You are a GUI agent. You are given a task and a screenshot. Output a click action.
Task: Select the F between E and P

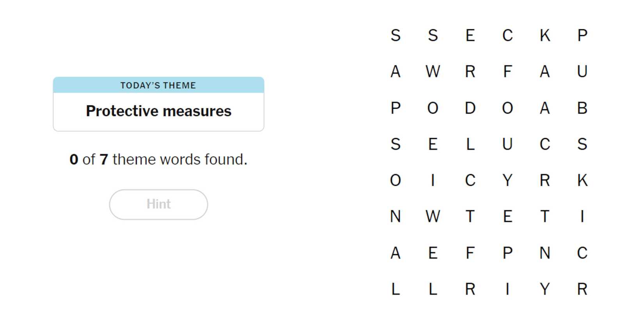click(470, 253)
